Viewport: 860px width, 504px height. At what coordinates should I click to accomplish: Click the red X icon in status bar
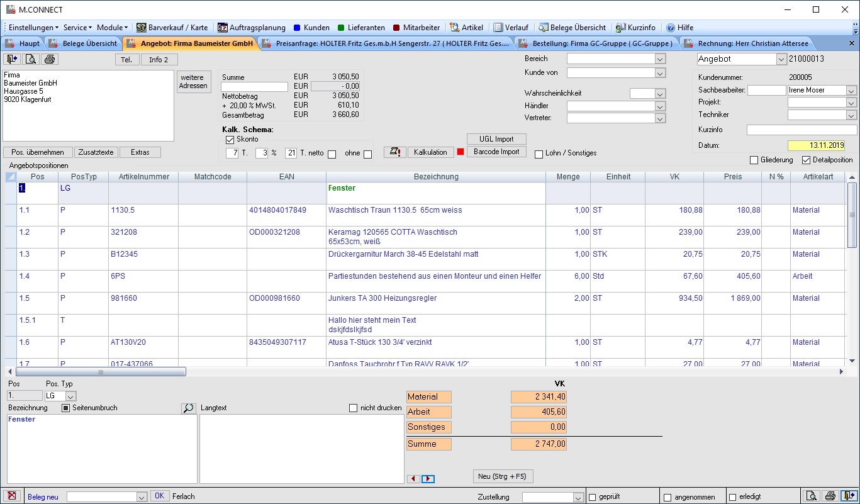(x=11, y=496)
